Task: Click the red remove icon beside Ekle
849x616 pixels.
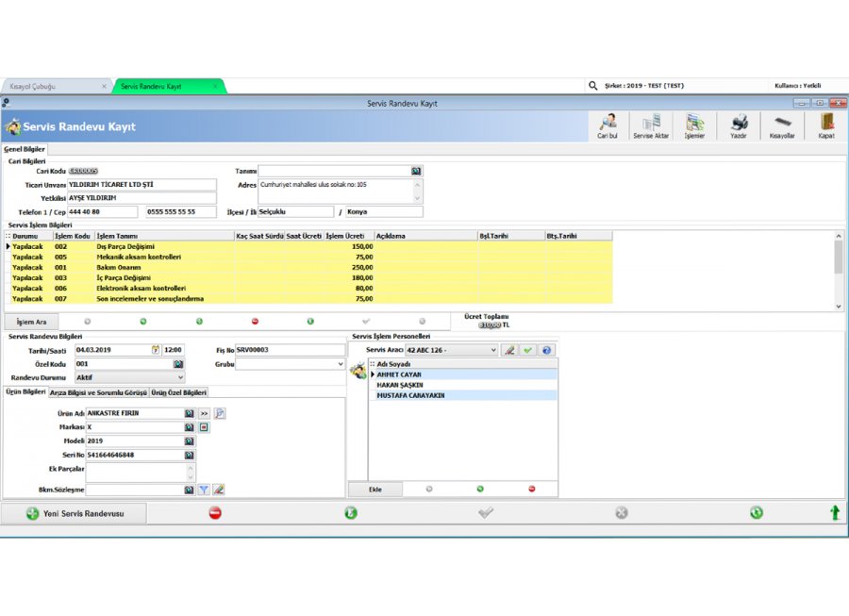Action: pyautogui.click(x=532, y=490)
